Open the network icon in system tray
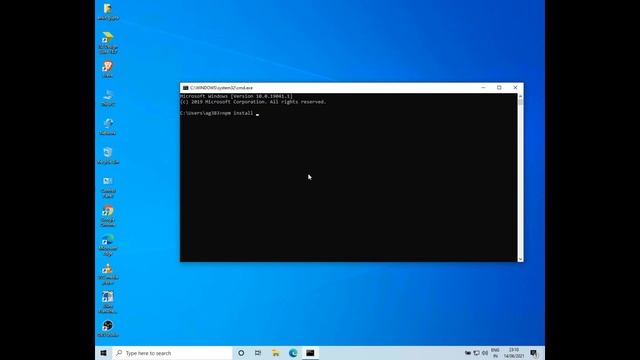 coord(476,353)
